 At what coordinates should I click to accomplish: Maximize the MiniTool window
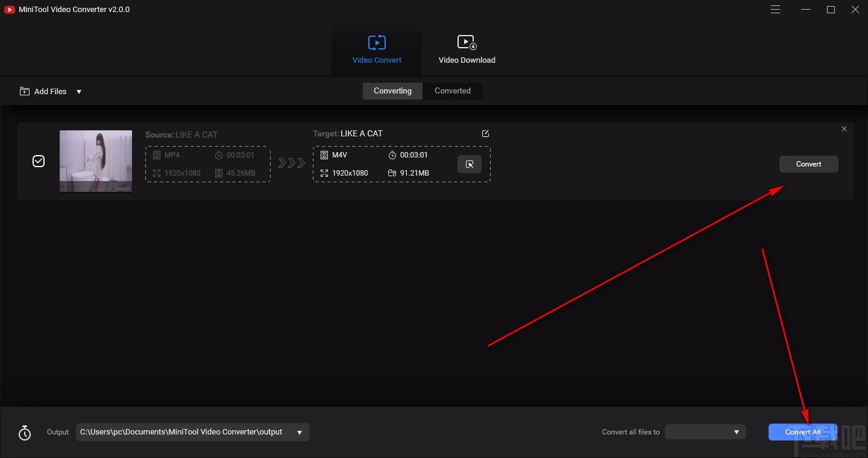pyautogui.click(x=831, y=10)
